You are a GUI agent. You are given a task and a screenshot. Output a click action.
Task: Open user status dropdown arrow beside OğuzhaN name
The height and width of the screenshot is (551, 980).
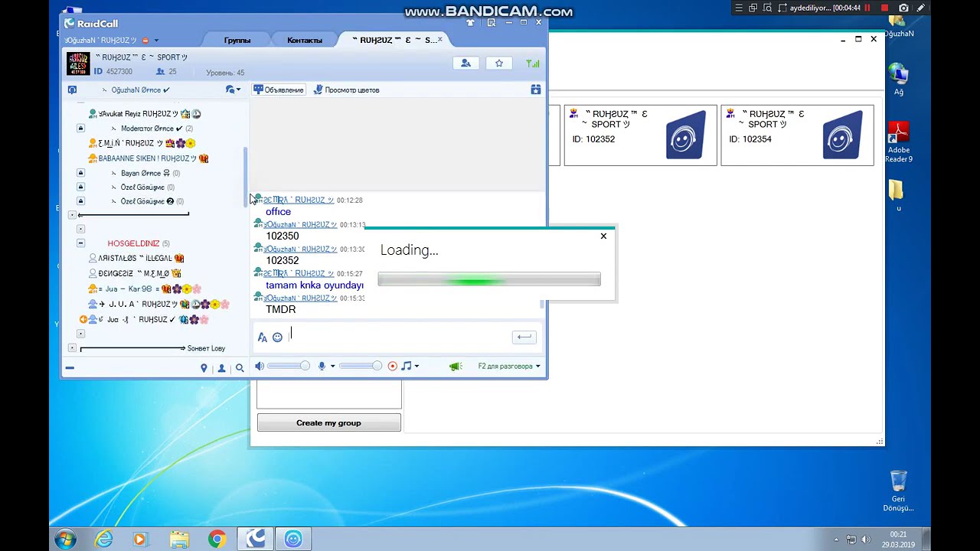tap(156, 40)
